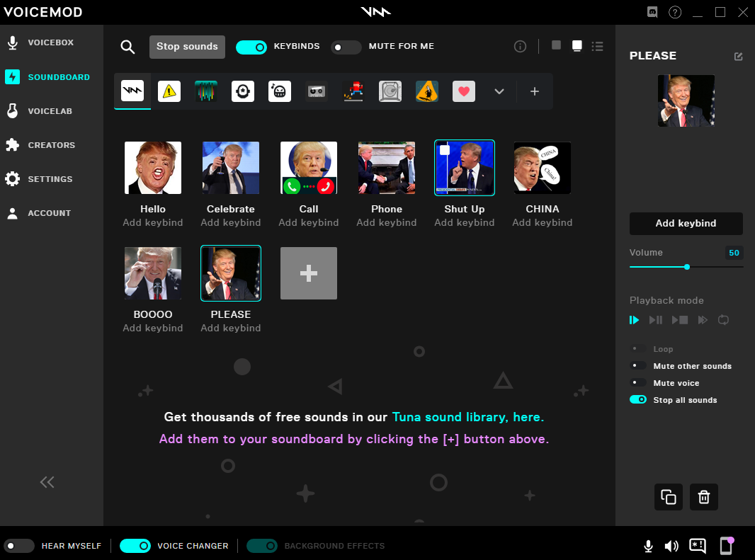Select Play/Overlap playback mode

click(703, 320)
